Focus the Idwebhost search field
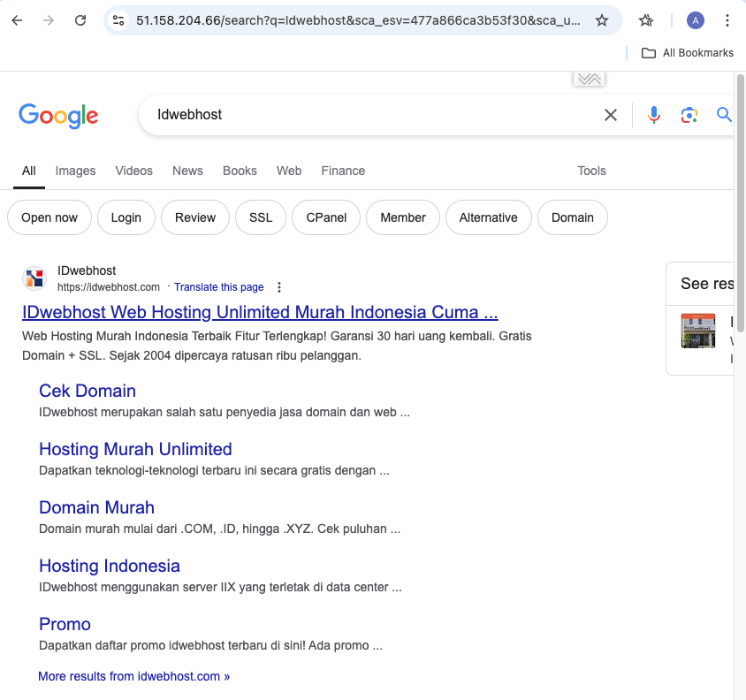This screenshot has height=700, width=746. click(371, 115)
